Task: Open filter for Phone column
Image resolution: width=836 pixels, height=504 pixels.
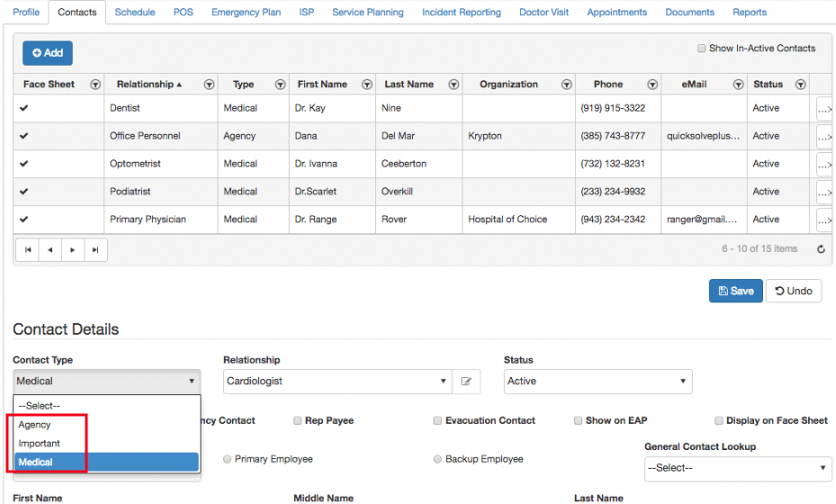Action: point(652,85)
